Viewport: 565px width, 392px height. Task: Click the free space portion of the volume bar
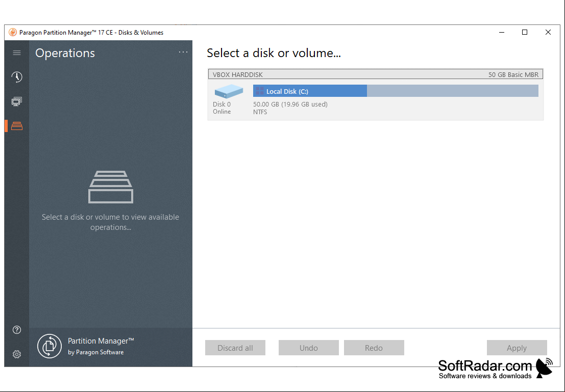coord(453,91)
